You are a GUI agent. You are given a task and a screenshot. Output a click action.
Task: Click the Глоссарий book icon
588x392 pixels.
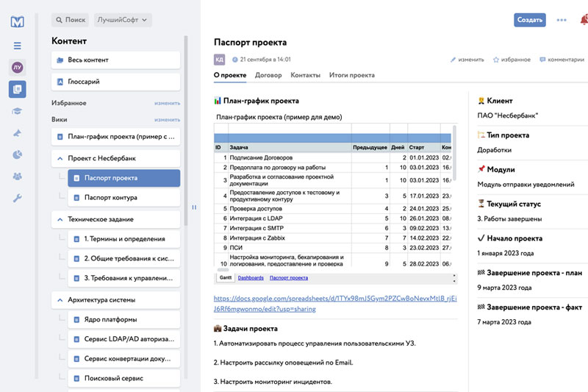60,82
